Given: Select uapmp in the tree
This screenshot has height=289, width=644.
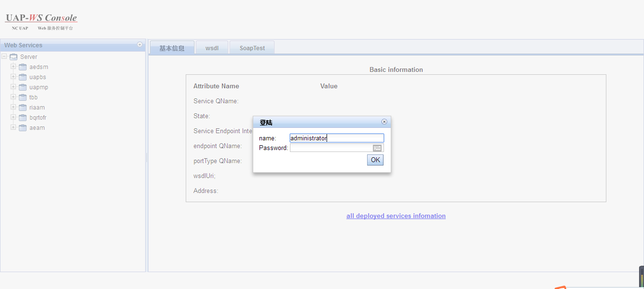Looking at the screenshot, I should tap(39, 87).
